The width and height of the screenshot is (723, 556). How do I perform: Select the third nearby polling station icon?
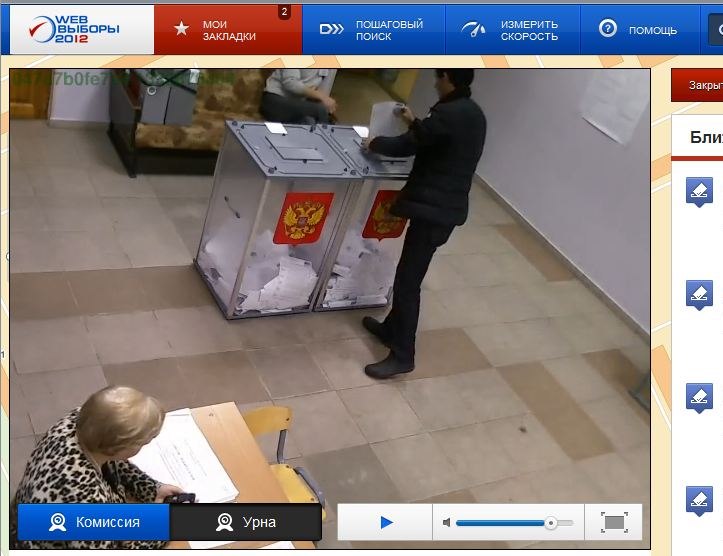(x=700, y=396)
